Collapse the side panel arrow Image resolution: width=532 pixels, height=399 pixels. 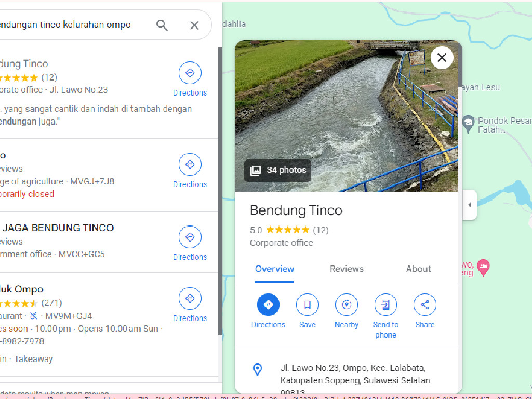pyautogui.click(x=470, y=205)
